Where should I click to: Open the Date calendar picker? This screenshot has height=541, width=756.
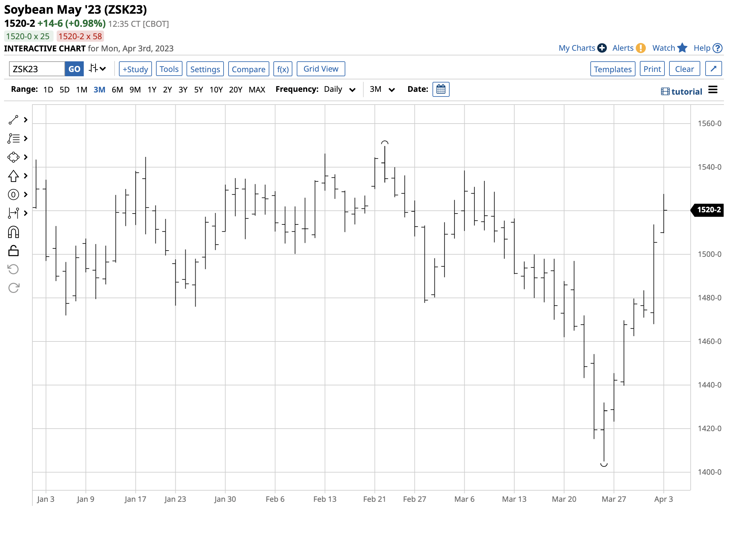[x=441, y=89]
